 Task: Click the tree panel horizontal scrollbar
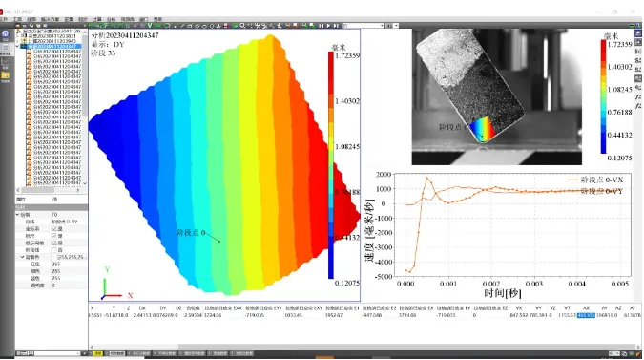coord(38,190)
